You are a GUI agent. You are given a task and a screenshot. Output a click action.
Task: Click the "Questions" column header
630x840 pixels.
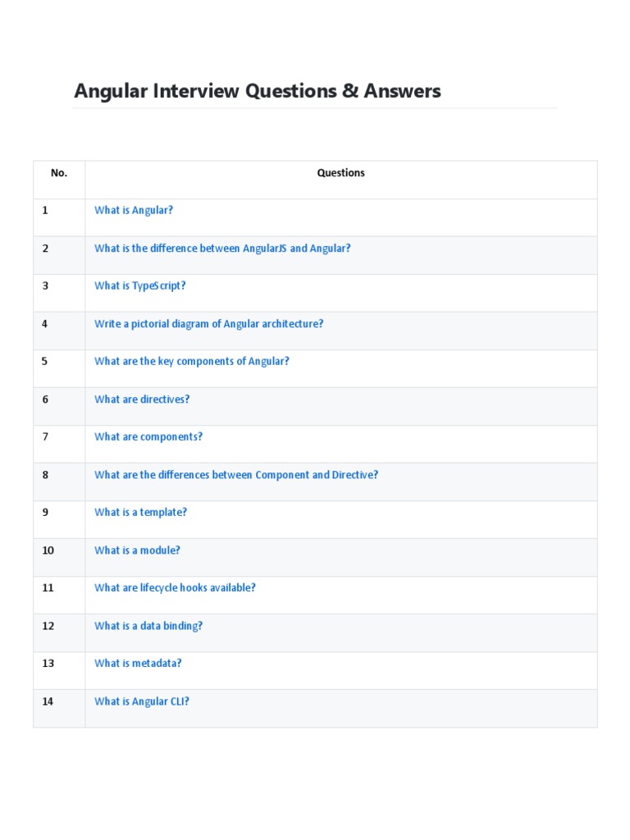coord(341,173)
